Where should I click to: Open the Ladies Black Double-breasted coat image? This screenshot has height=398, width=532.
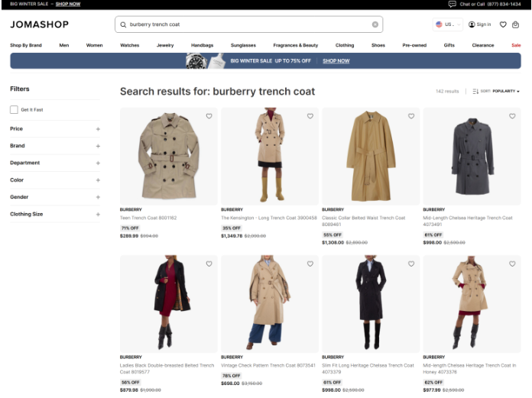[x=169, y=304]
